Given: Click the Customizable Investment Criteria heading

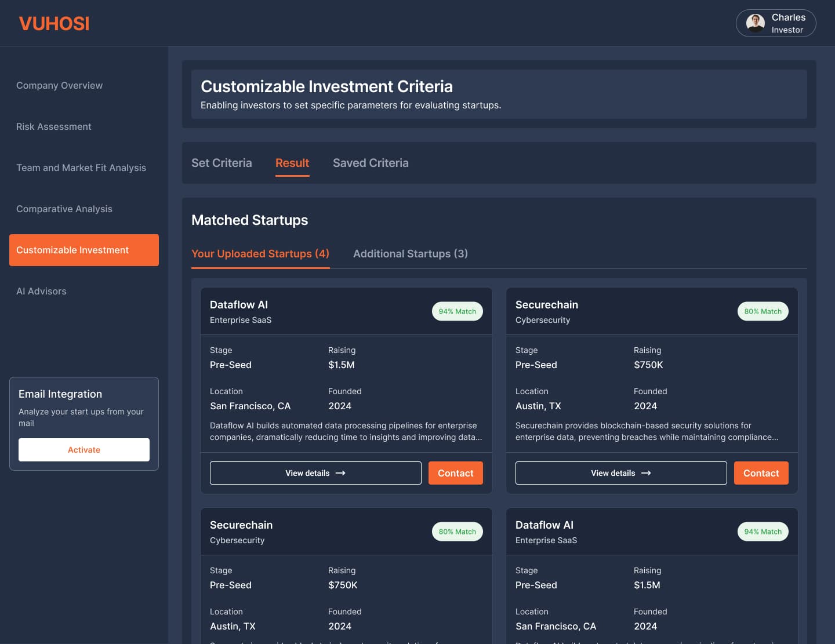Looking at the screenshot, I should [326, 86].
